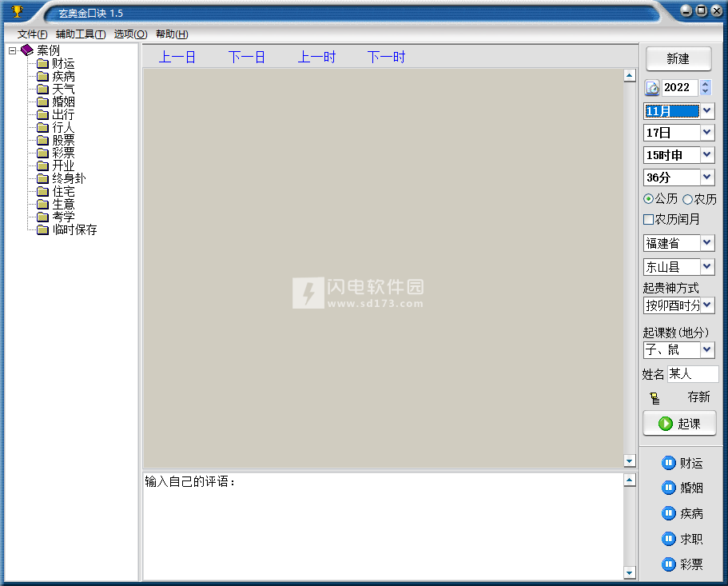
Task: Click the blue 彩票 round icon at bottom right
Action: tap(668, 564)
